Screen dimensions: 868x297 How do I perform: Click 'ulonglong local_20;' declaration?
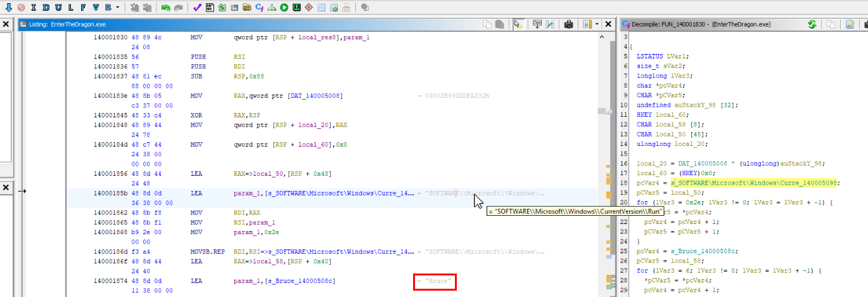click(x=673, y=144)
